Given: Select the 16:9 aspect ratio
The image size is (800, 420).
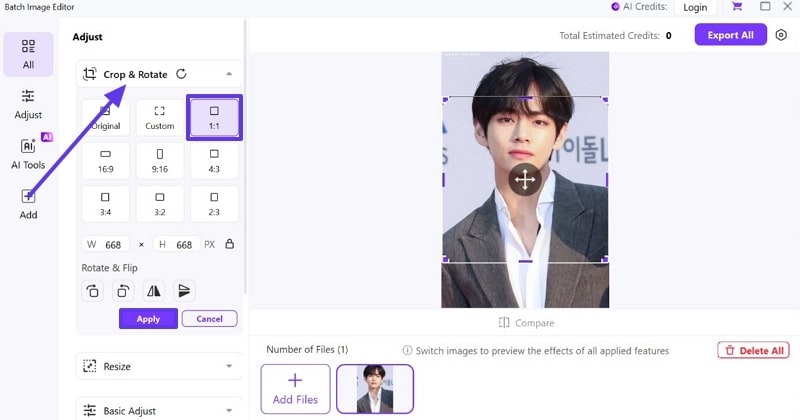Looking at the screenshot, I should point(106,161).
